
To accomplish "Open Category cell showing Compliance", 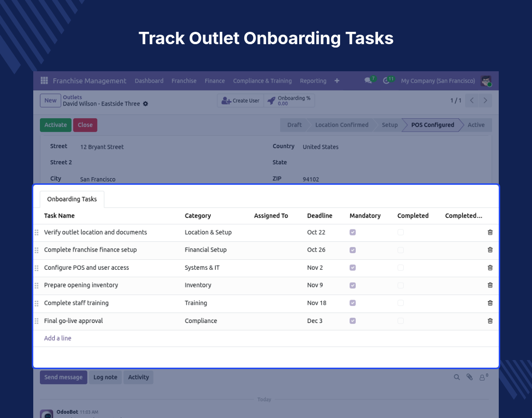I will tap(201, 321).
